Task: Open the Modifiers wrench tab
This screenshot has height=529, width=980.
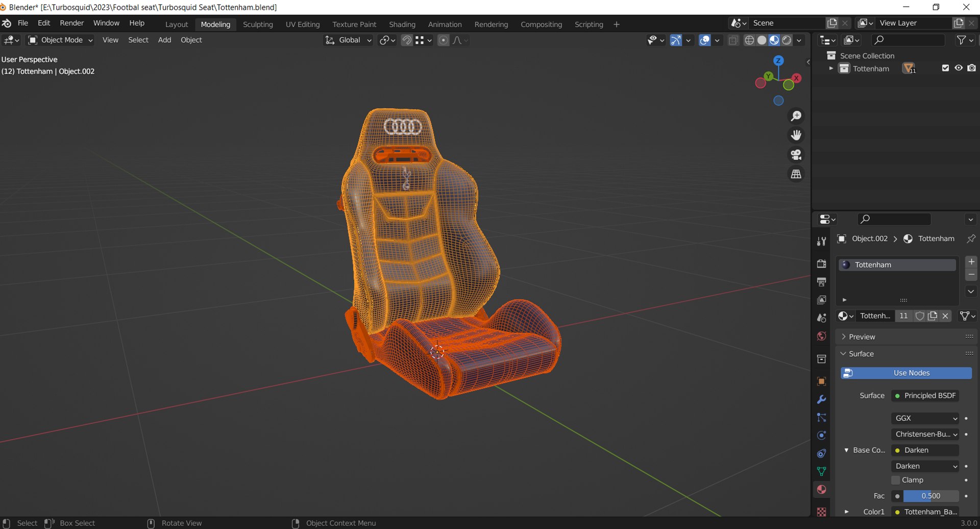Action: click(x=821, y=399)
